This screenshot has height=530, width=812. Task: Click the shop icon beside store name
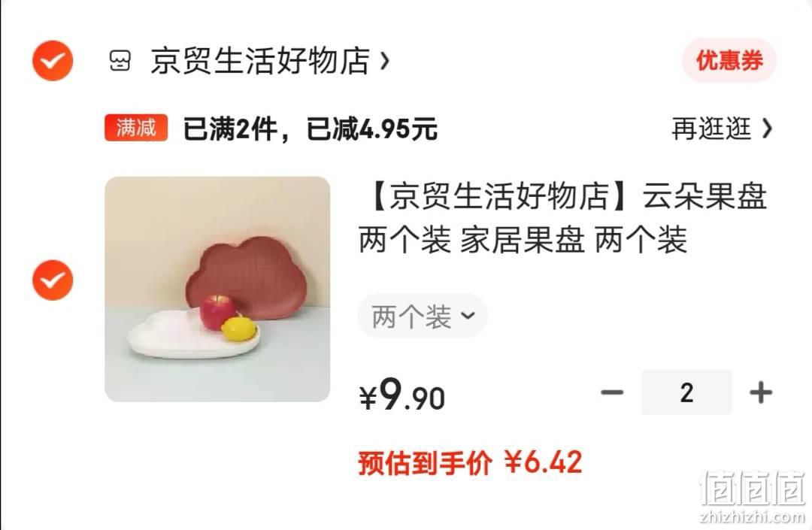[x=120, y=61]
